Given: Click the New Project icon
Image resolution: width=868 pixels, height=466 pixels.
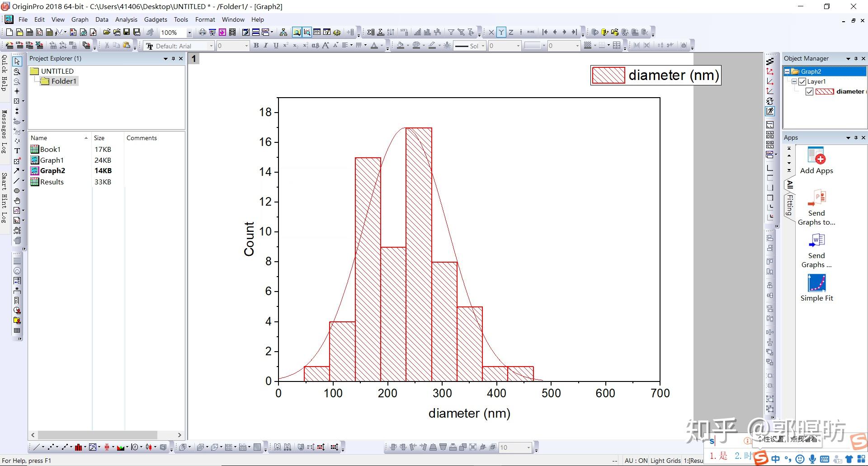Looking at the screenshot, I should pyautogui.click(x=9, y=32).
